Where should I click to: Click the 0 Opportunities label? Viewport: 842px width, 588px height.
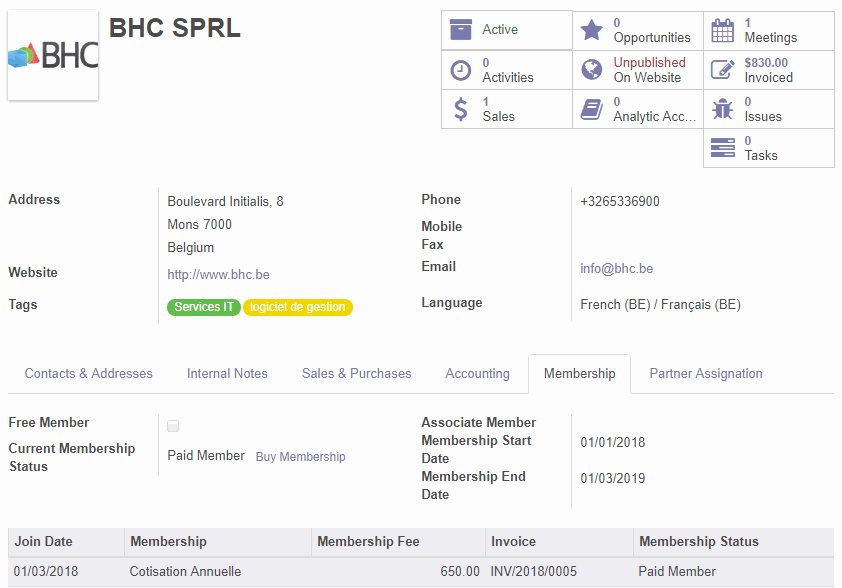point(652,31)
